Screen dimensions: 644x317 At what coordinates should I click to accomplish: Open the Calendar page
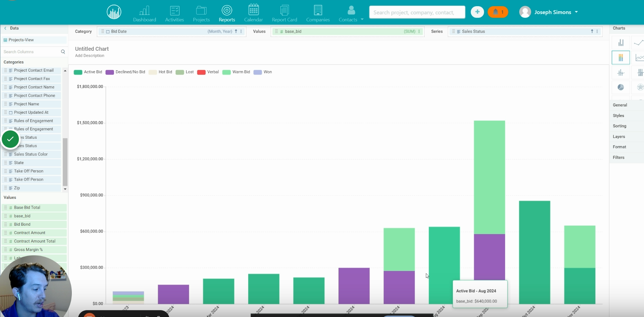pos(254,14)
